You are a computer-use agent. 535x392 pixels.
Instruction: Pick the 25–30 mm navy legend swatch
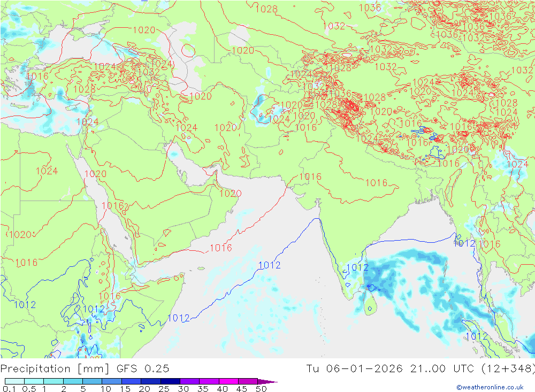(170, 381)
